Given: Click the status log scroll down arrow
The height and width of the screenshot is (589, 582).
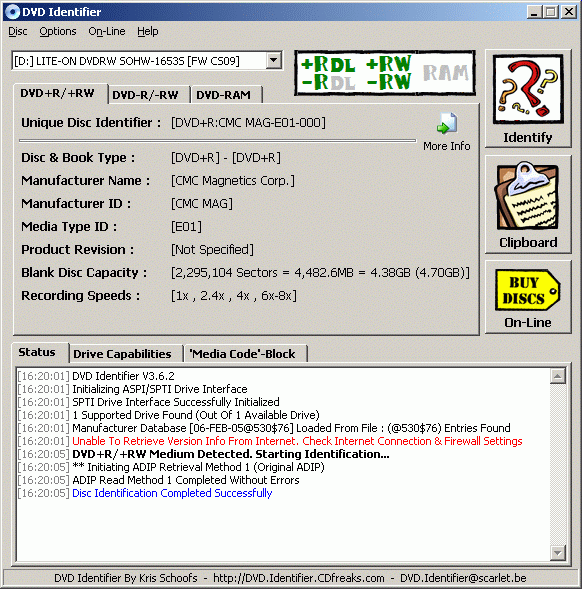Looking at the screenshot, I should 558,552.
